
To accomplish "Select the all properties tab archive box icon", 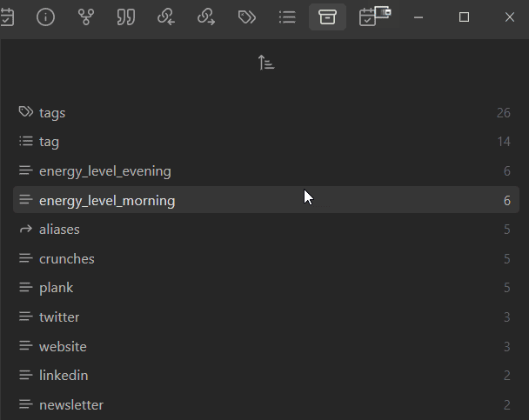I will [327, 17].
